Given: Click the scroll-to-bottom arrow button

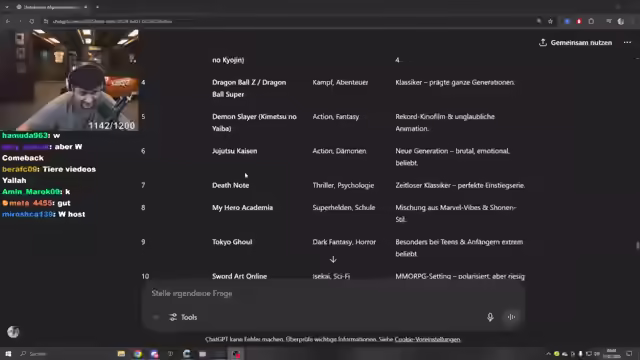Looking at the screenshot, I should [x=333, y=260].
